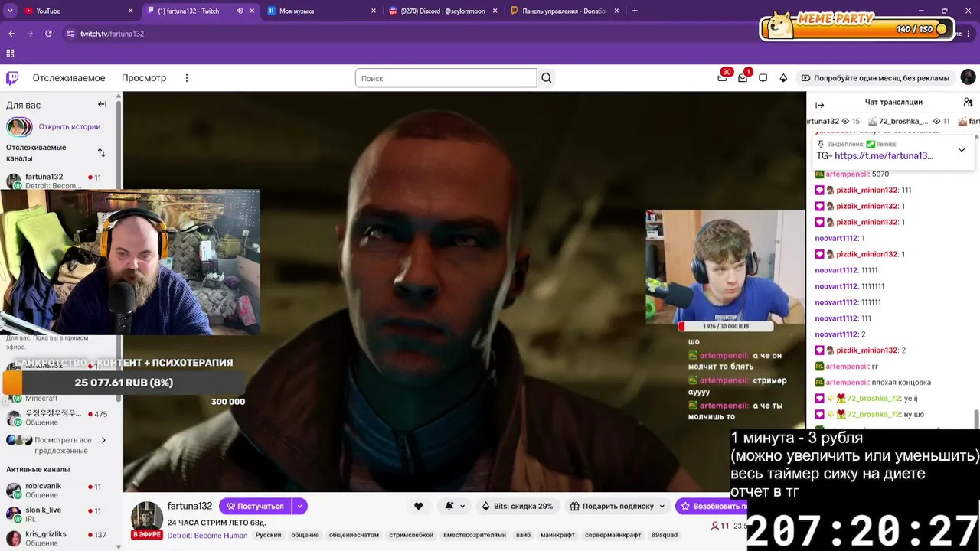The image size is (980, 551).
Task: Open the Prime loot icon with badge 30
Action: click(x=722, y=78)
